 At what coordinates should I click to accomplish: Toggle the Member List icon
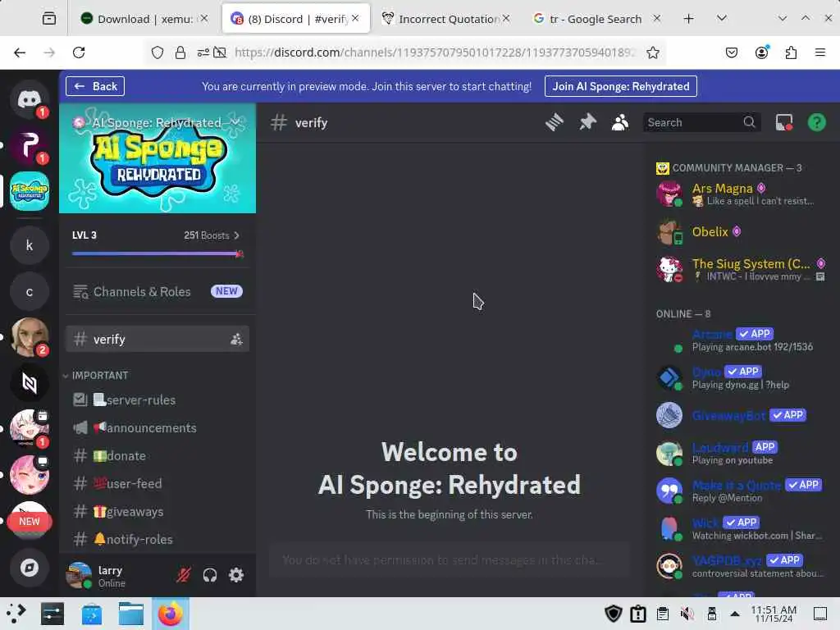tap(620, 123)
